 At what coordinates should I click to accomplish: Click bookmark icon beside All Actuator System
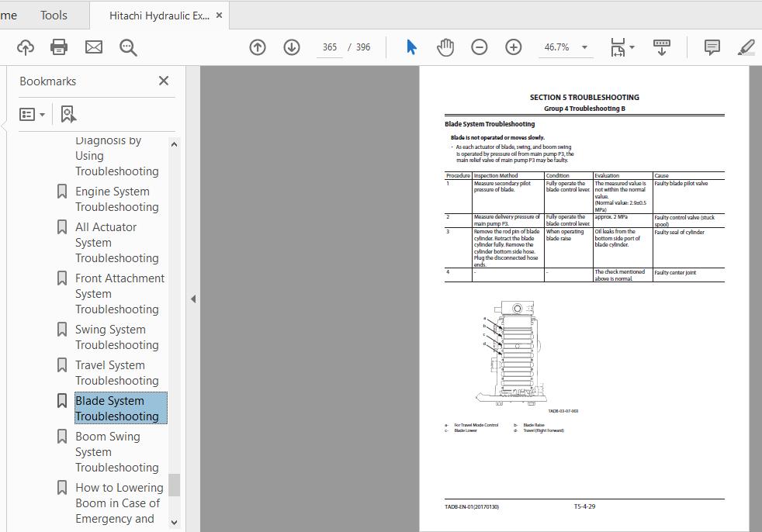[x=62, y=227]
